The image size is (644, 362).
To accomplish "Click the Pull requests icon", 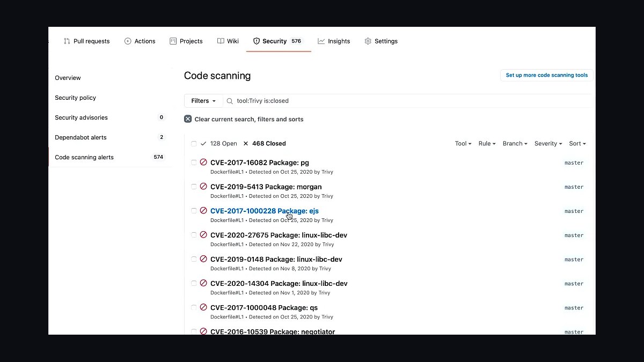I will [x=67, y=41].
